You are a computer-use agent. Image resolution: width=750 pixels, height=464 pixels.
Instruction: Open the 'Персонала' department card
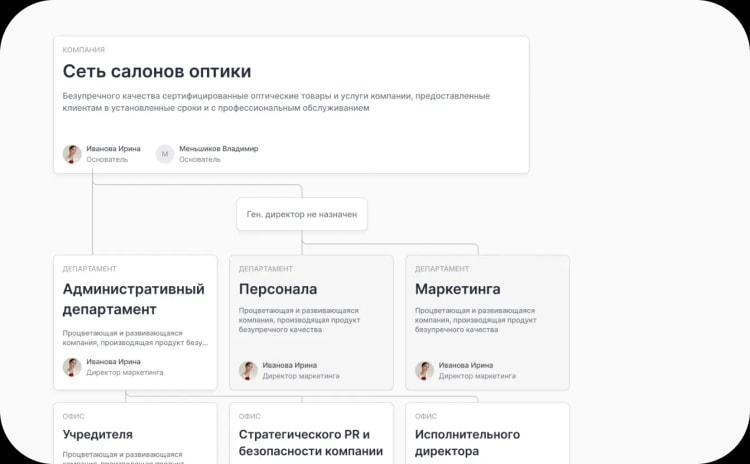(x=311, y=323)
